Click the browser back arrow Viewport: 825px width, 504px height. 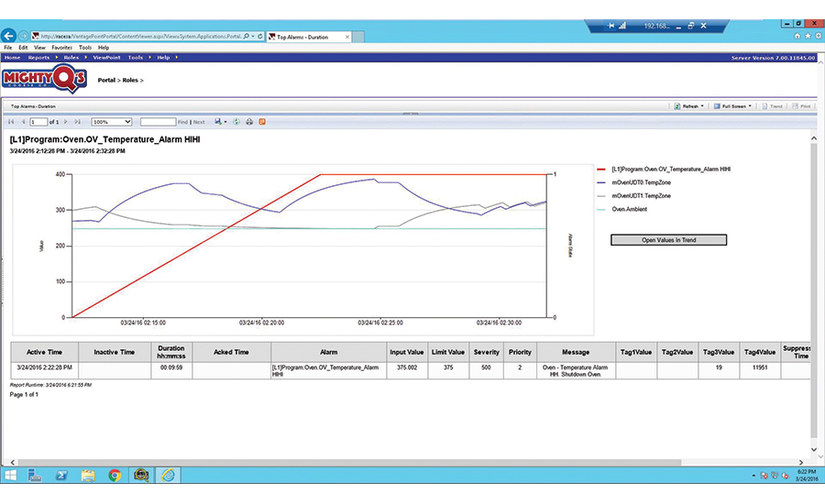[10, 36]
